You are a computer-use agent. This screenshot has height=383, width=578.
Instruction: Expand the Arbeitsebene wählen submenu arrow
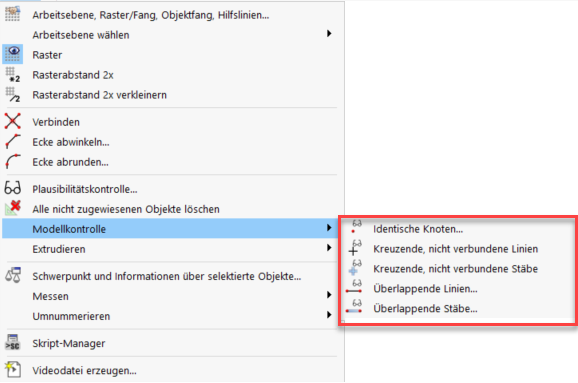click(329, 34)
